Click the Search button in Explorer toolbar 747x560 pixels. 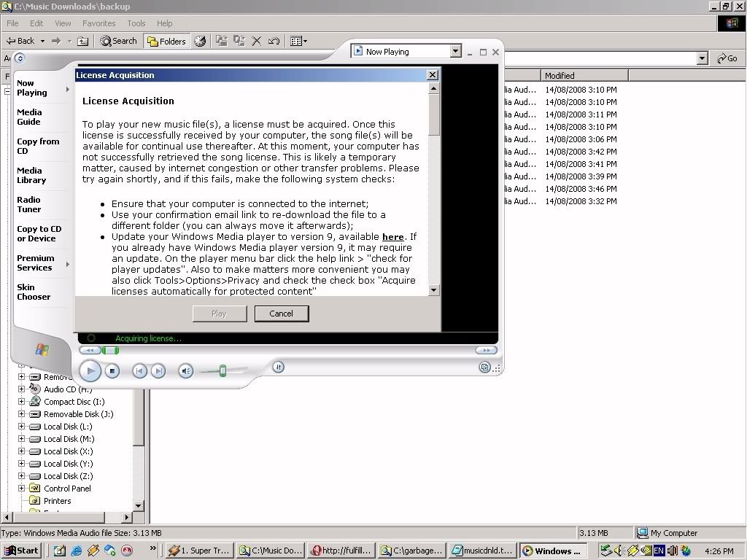pyautogui.click(x=119, y=42)
